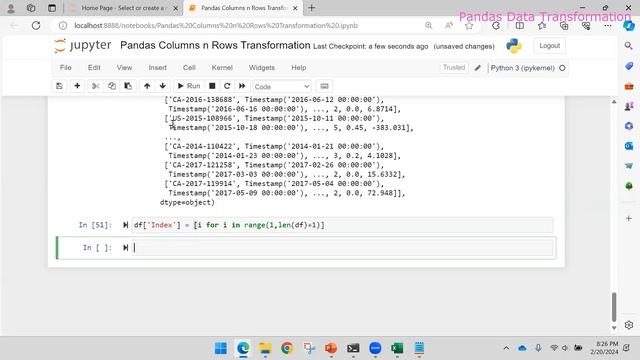Open the split screen icon in Edge
640x360 pixels.
520,26
